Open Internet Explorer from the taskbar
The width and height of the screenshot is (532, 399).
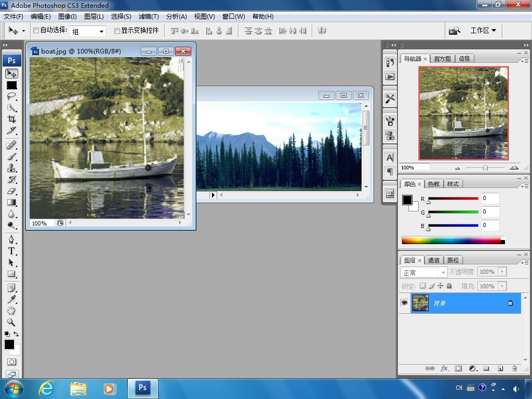click(46, 389)
